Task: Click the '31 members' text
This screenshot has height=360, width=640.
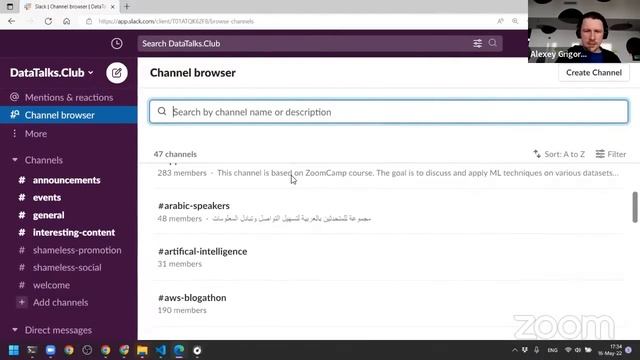Action: pos(180,264)
